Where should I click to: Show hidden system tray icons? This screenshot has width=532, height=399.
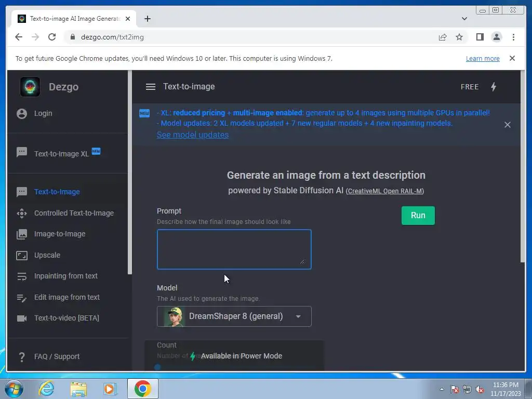tap(442, 389)
